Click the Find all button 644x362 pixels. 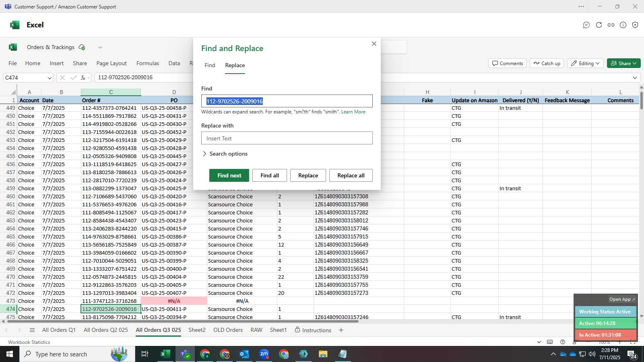click(270, 175)
